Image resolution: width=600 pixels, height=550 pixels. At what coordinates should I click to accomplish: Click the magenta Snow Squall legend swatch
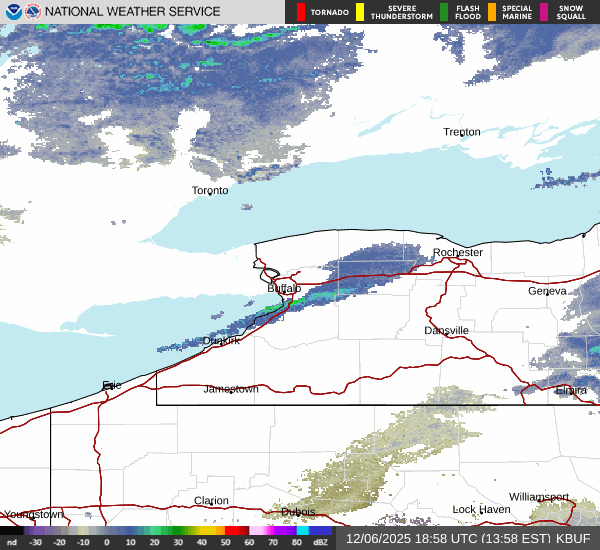coord(544,12)
